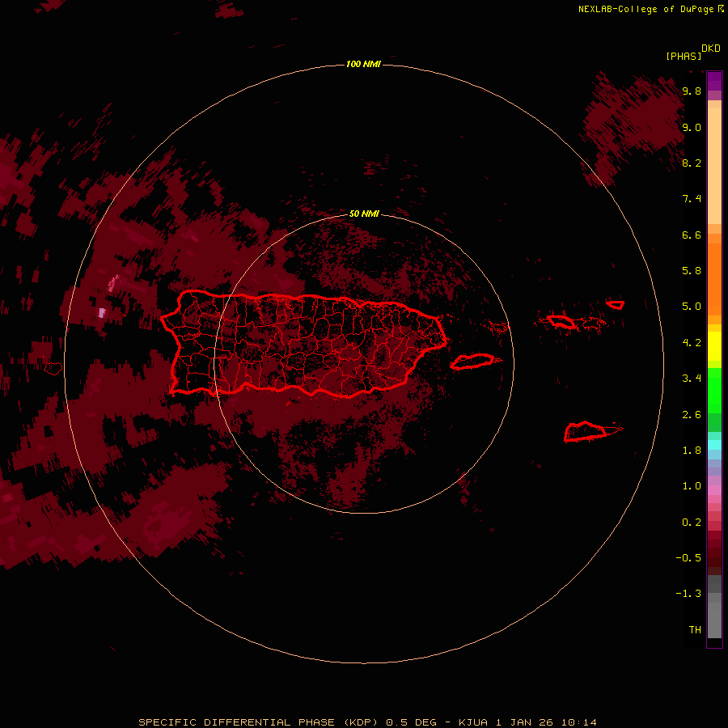Click the 1.8 scale value
Screen dimensions: 728x728
[692, 450]
